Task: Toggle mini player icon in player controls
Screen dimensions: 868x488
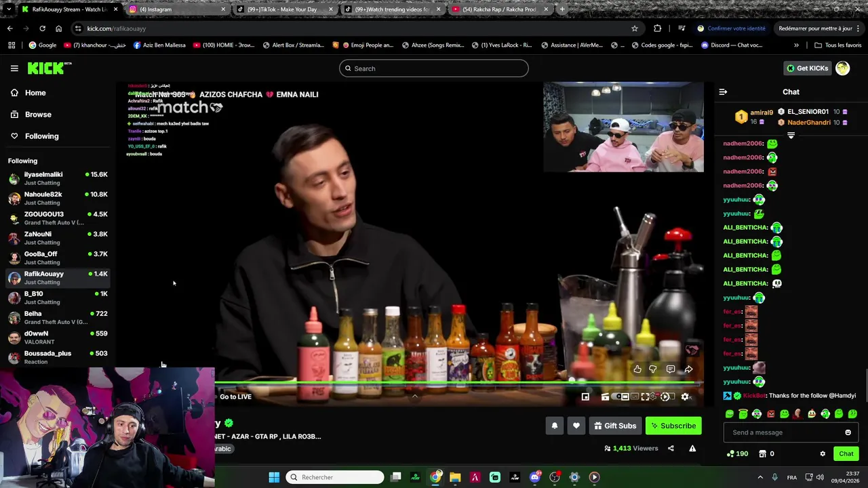Action: point(585,397)
